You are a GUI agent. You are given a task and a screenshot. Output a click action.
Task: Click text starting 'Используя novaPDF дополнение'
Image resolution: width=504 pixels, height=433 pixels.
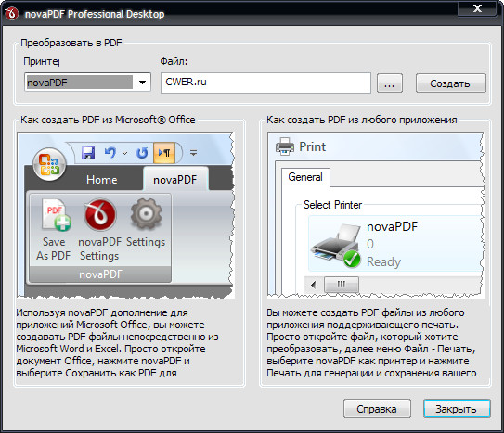tap(117, 343)
